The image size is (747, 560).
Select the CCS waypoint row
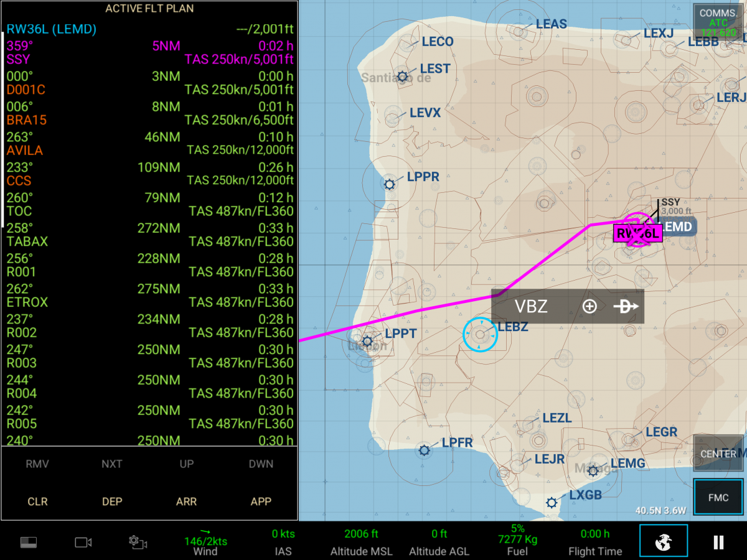[149, 174]
